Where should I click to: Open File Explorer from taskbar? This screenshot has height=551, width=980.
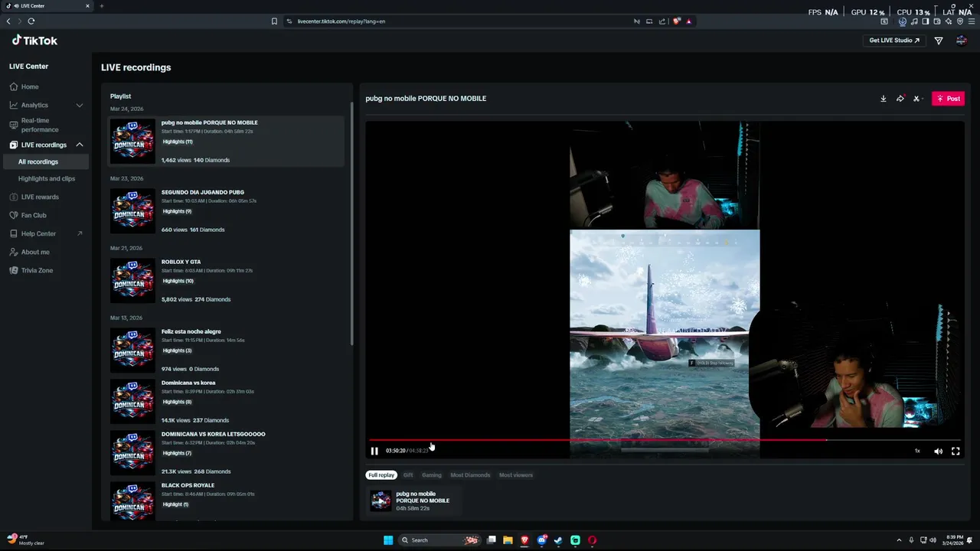(508, 540)
